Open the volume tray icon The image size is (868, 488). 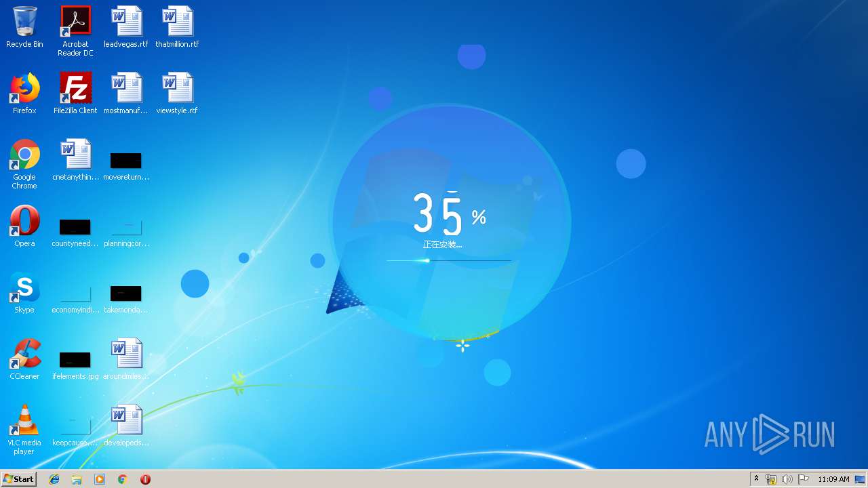coord(787,479)
